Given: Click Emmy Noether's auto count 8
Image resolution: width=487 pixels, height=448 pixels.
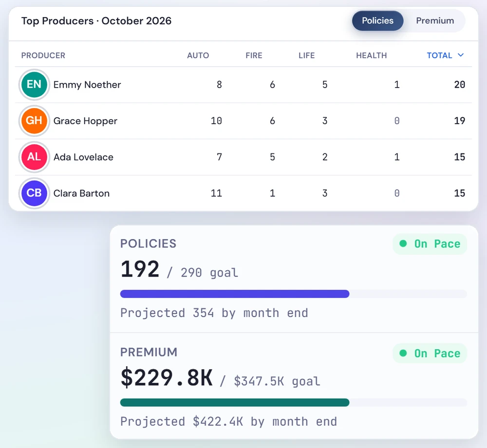Looking at the screenshot, I should pos(219,84).
